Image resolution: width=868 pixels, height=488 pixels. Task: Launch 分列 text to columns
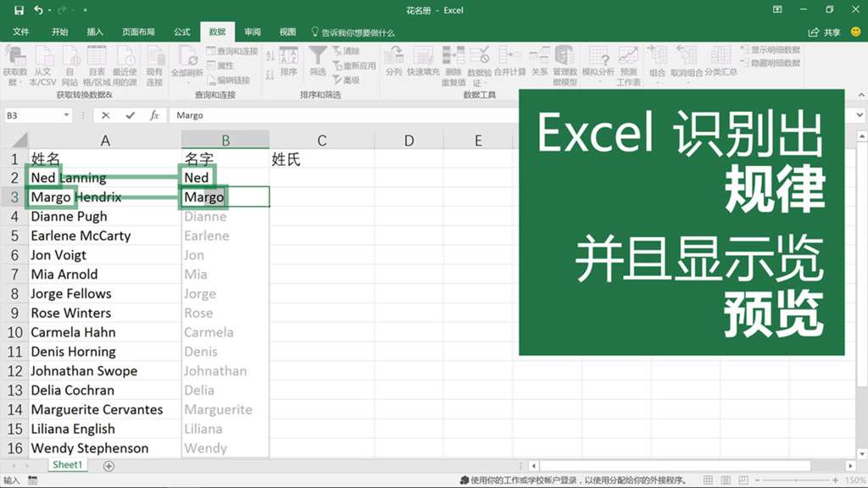pyautogui.click(x=393, y=61)
